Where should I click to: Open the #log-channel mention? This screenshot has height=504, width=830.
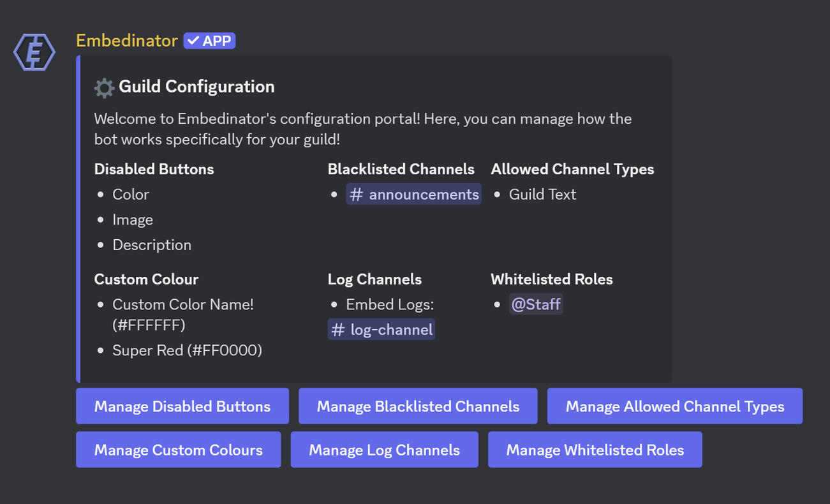(x=382, y=330)
